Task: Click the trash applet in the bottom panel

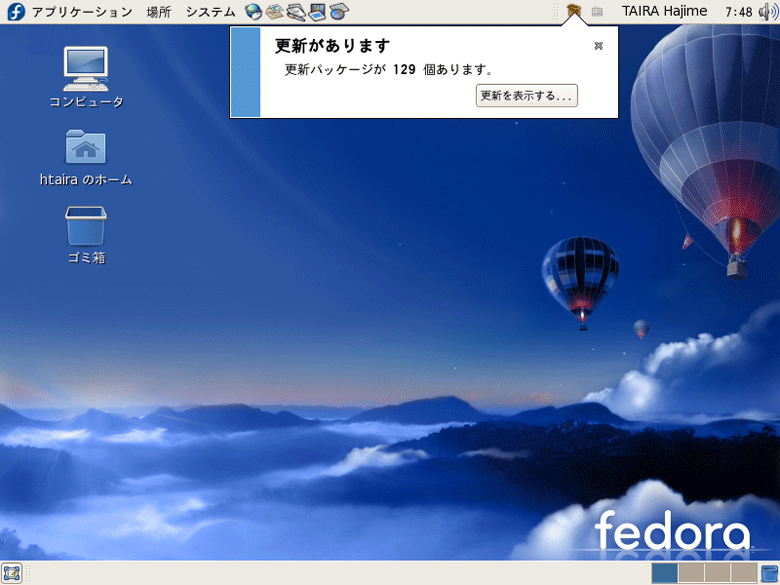Action: pos(769,573)
